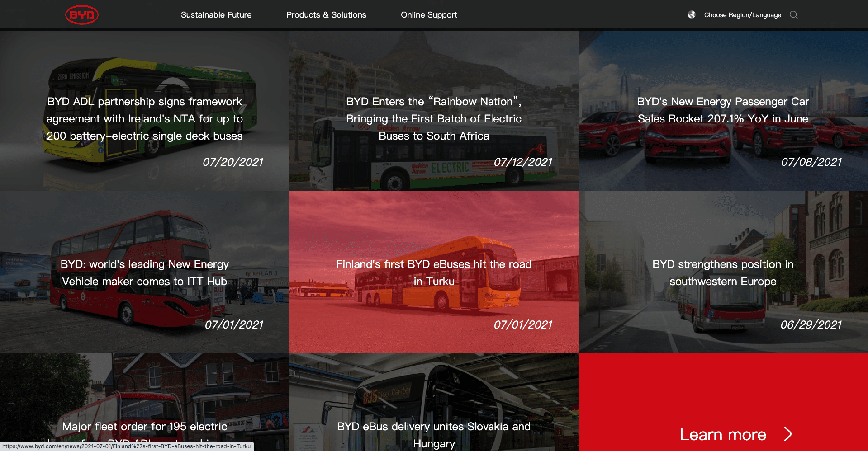
Task: Open the Online Support menu
Action: click(429, 15)
